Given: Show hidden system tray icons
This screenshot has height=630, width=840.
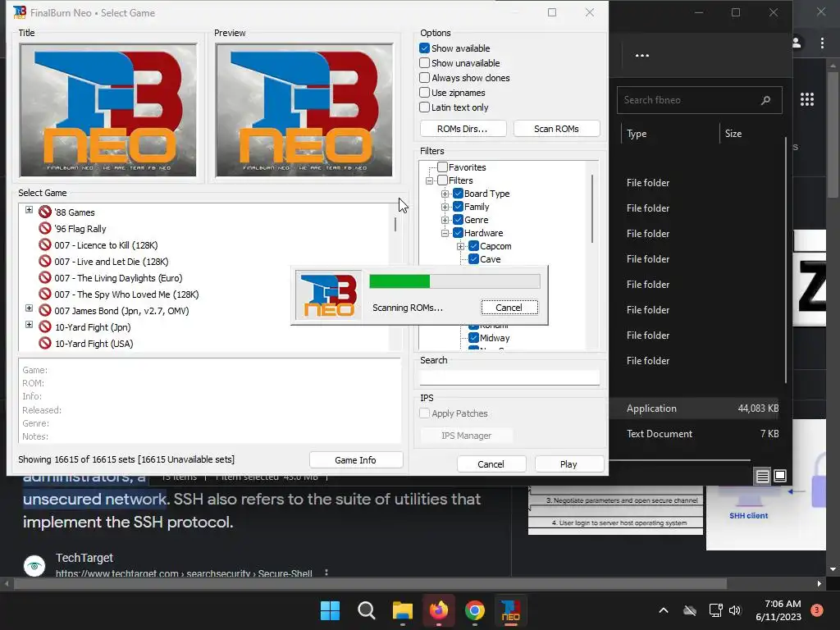Looking at the screenshot, I should [x=663, y=610].
